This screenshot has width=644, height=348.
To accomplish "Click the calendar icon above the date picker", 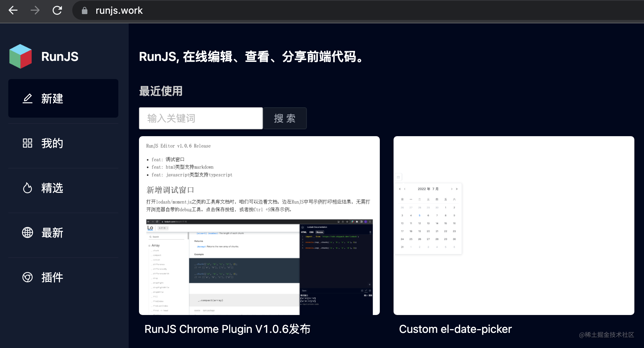I will pyautogui.click(x=398, y=177).
